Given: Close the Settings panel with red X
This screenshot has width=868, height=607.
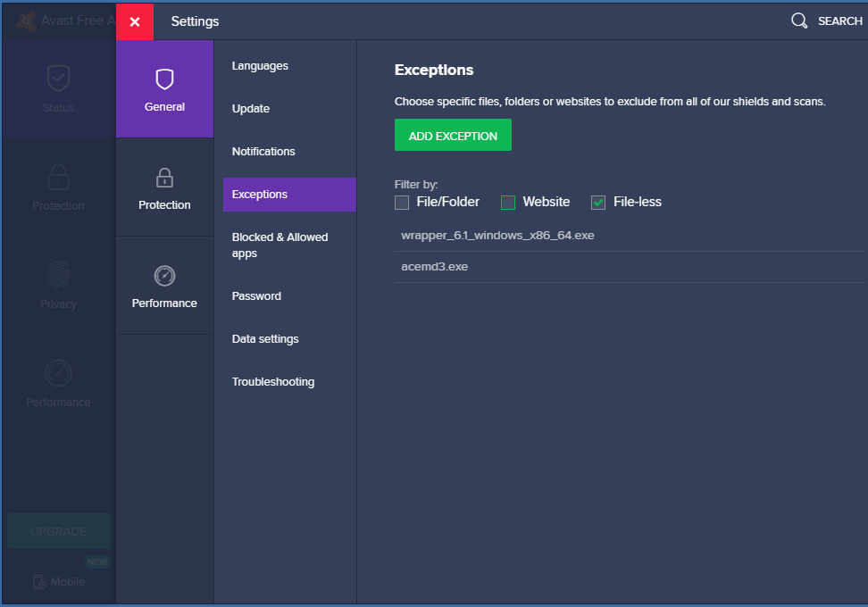Looking at the screenshot, I should point(135,21).
